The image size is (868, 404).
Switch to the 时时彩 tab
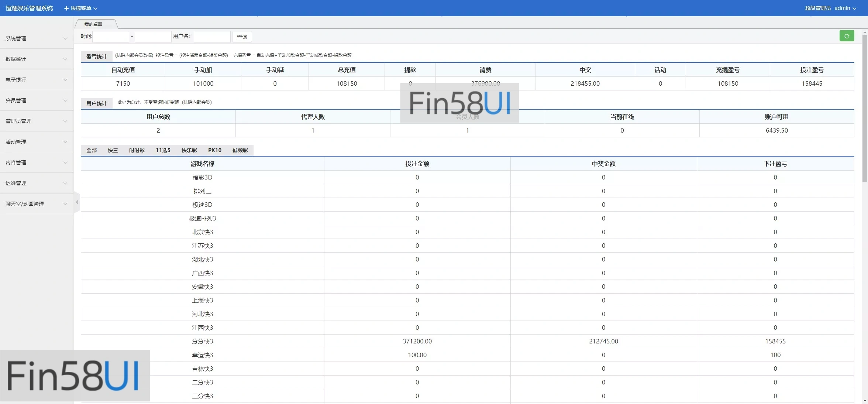click(137, 150)
